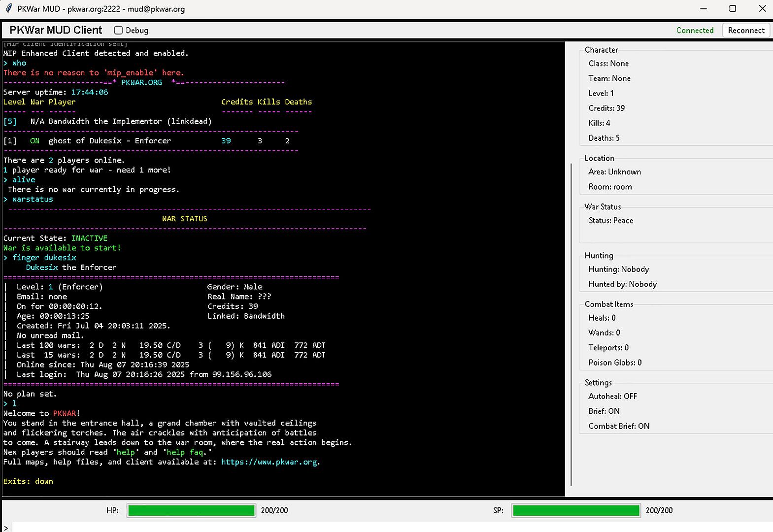Click the Credits: 39 character entry
Viewport: 773px width, 532px height.
pos(606,108)
